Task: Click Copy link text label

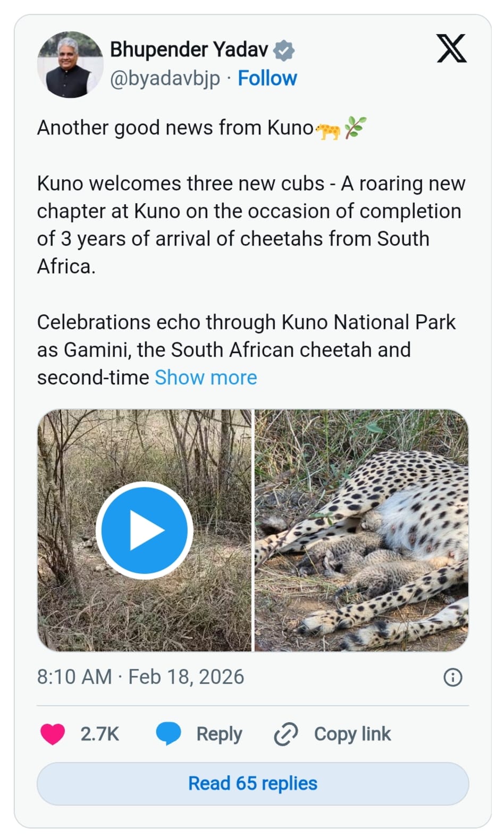Action: [352, 734]
